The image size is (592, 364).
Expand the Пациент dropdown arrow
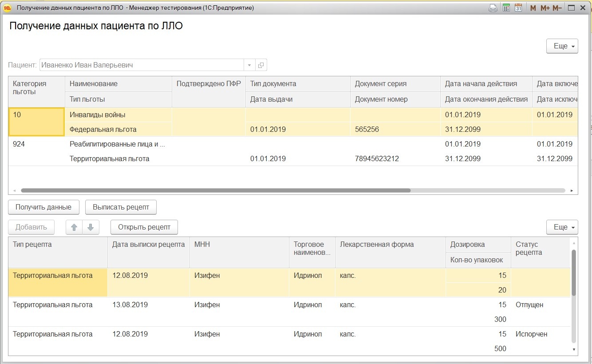coord(249,65)
